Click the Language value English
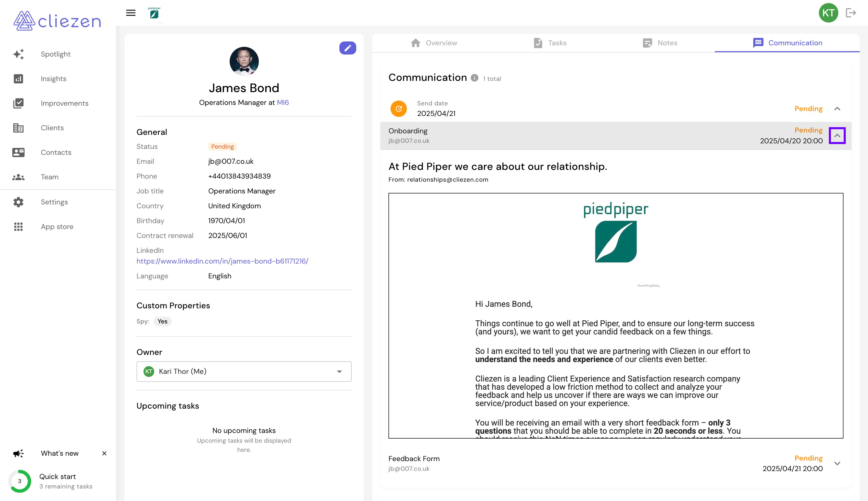Viewport: 868px width, 501px height. (219, 276)
